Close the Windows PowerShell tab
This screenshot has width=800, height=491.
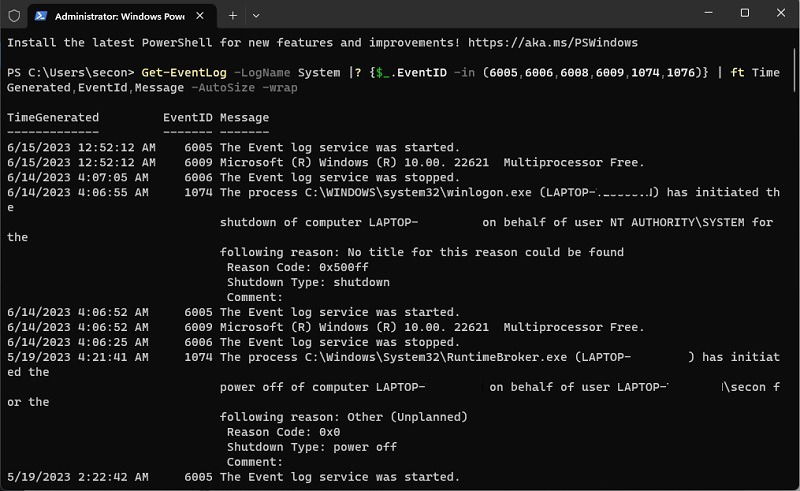(200, 16)
